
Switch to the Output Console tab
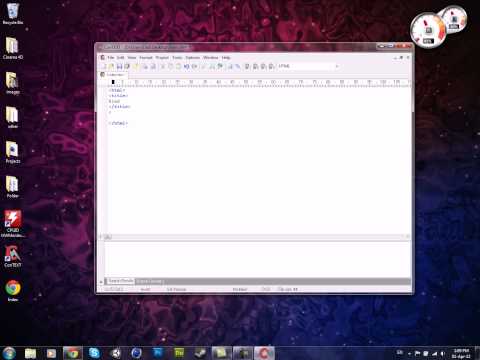click(x=150, y=281)
